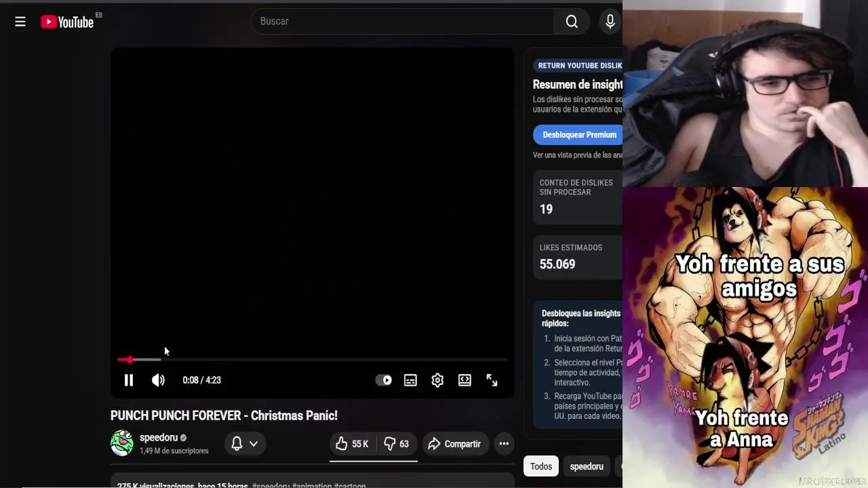The width and height of the screenshot is (868, 488).
Task: Open the hamburger guide menu
Action: [20, 22]
